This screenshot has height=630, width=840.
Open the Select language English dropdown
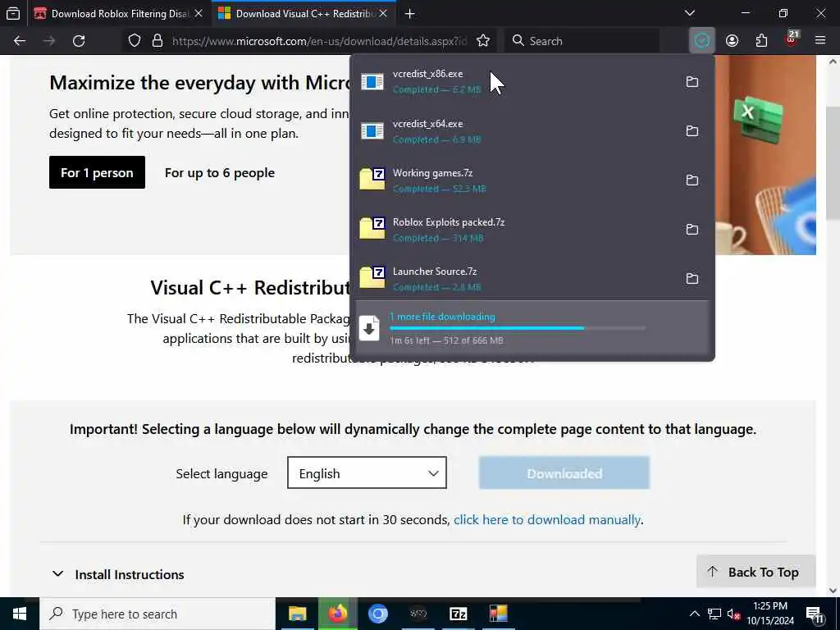click(x=367, y=473)
